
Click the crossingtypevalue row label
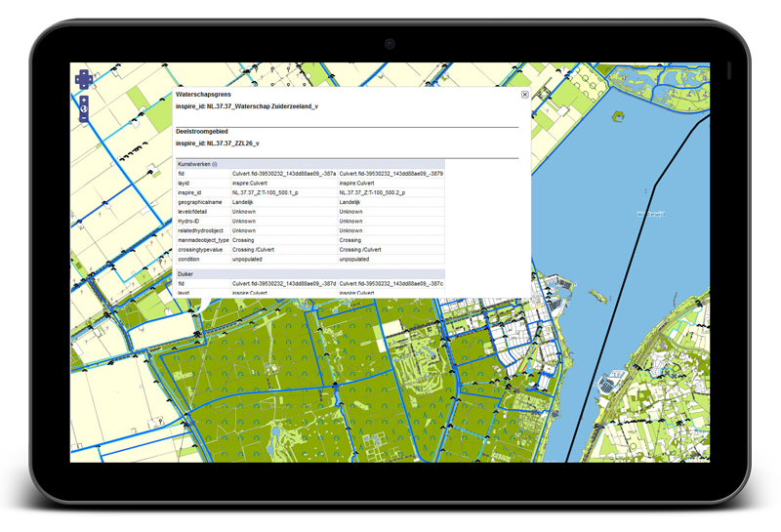click(x=200, y=250)
